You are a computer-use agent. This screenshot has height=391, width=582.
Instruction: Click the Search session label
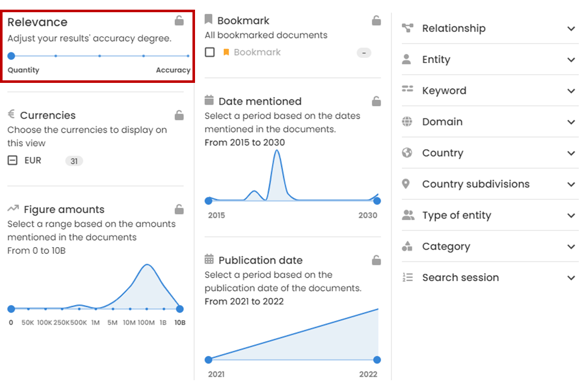(x=460, y=278)
